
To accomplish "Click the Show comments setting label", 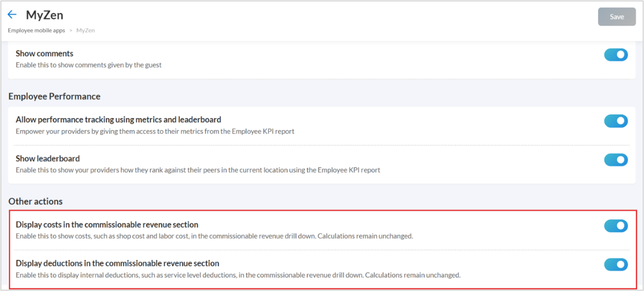I will 45,53.
